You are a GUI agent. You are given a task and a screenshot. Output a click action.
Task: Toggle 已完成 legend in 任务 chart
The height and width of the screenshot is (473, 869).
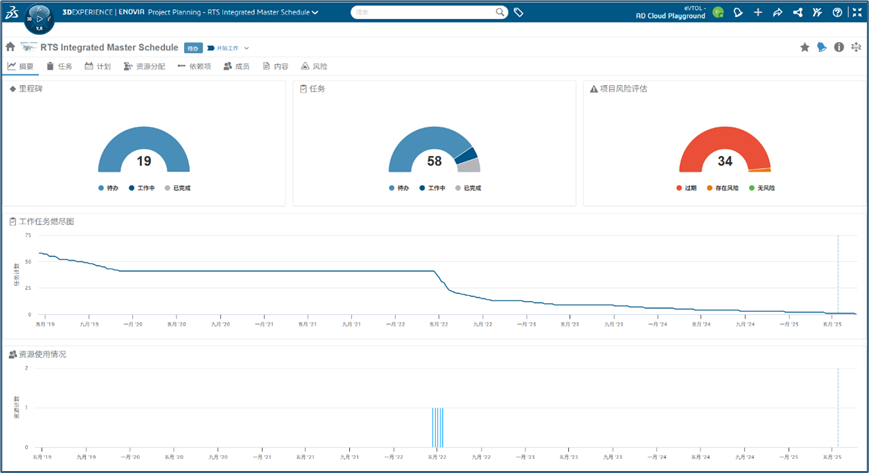(468, 188)
